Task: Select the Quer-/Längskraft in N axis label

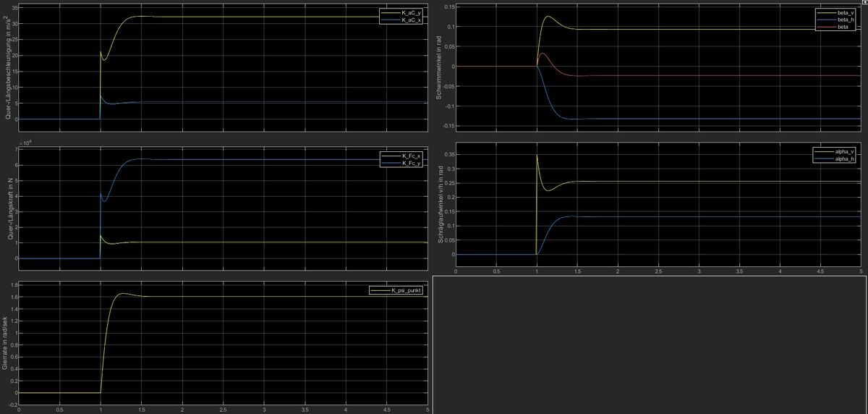Action: coord(6,204)
